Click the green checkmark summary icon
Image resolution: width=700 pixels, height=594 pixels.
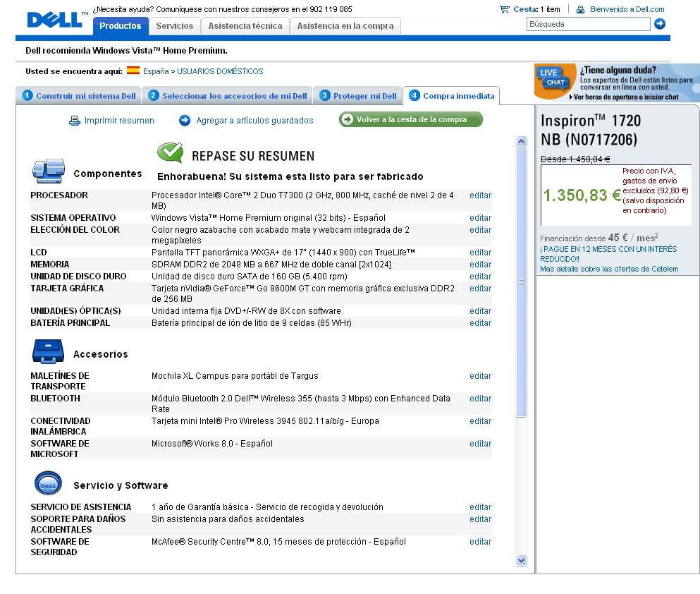170,152
